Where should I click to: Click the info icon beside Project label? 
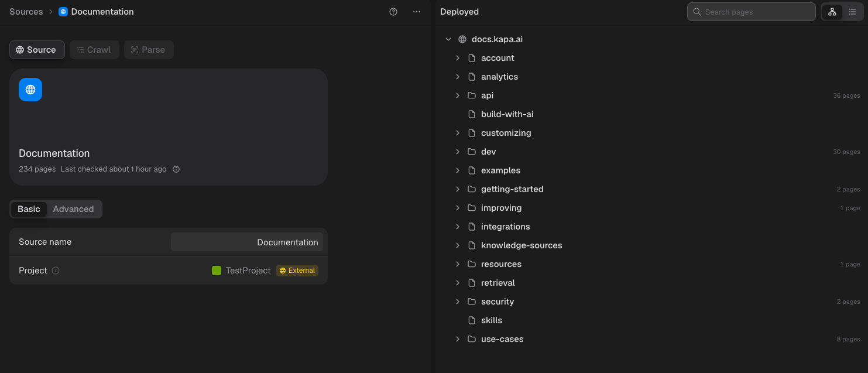coord(56,271)
